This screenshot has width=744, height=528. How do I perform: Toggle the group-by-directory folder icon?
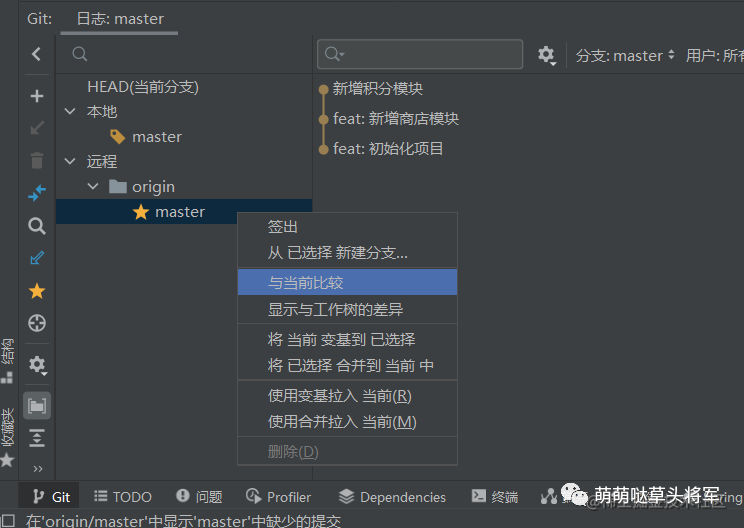(x=37, y=406)
